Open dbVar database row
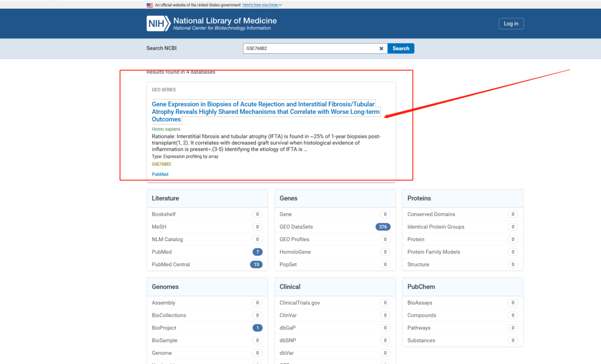The image size is (601, 364). pos(335,353)
